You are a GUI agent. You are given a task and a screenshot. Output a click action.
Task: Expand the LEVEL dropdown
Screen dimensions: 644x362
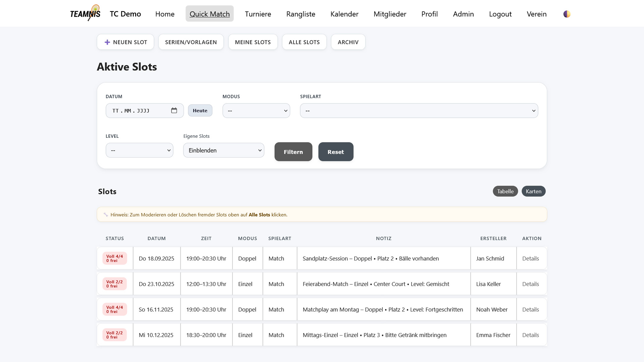coord(140,150)
